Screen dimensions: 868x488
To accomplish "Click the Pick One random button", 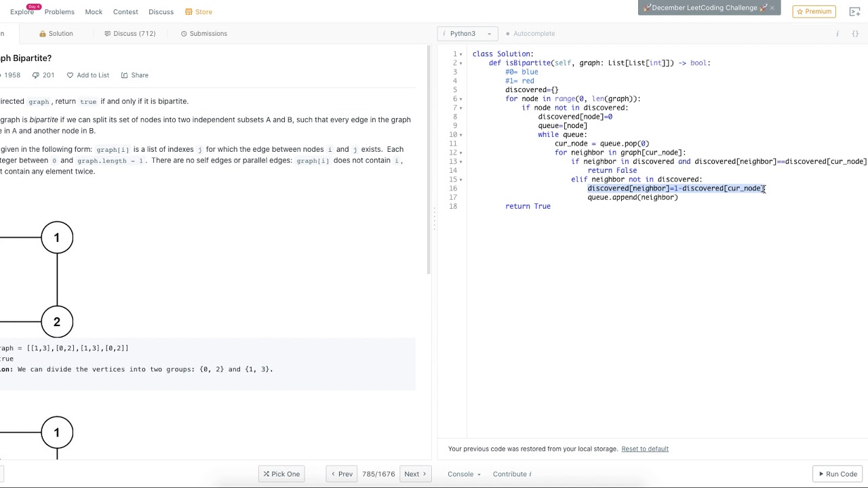I will (x=281, y=474).
